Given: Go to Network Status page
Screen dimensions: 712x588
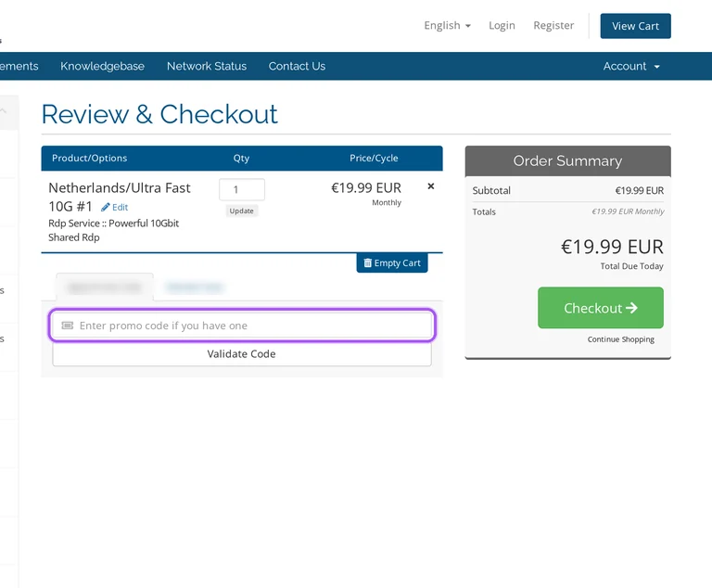Looking at the screenshot, I should [x=207, y=67].
